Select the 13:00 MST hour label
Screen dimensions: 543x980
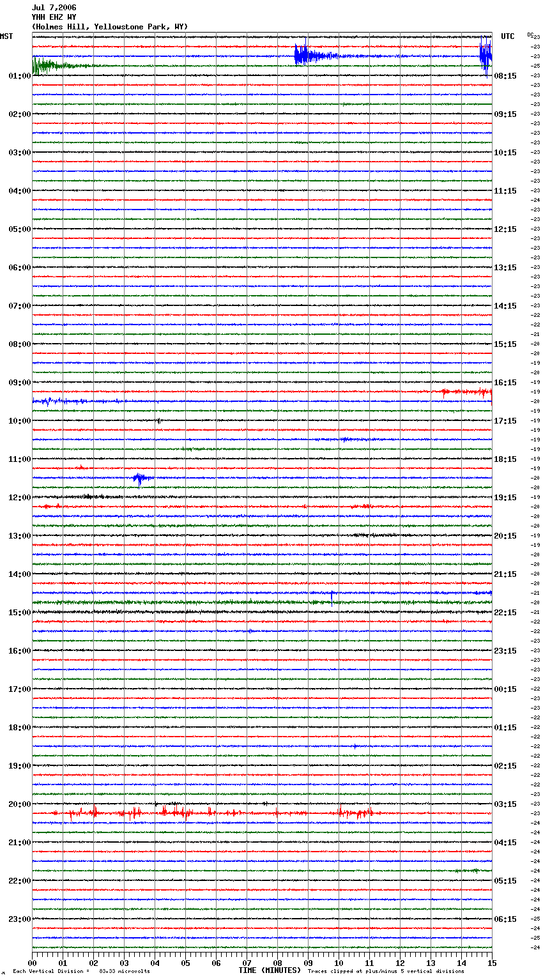click(x=20, y=536)
